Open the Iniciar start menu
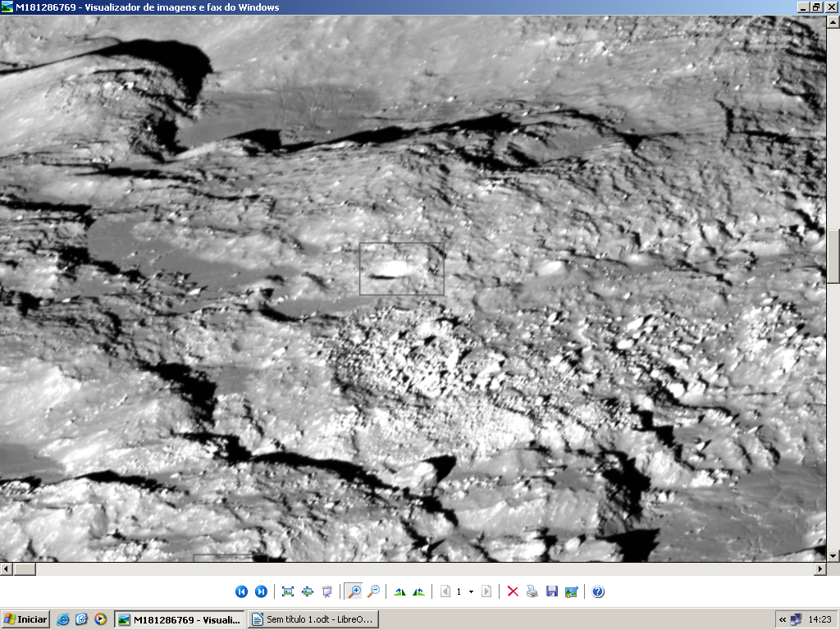The height and width of the screenshot is (630, 840). [25, 619]
